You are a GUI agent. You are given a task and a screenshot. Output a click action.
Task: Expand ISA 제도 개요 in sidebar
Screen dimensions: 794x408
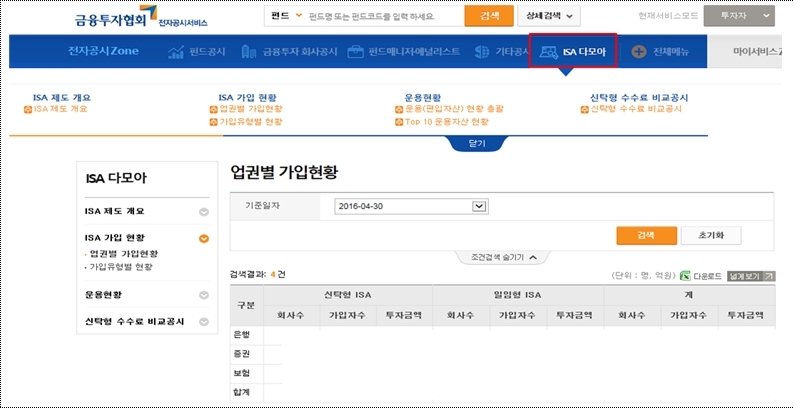click(204, 212)
